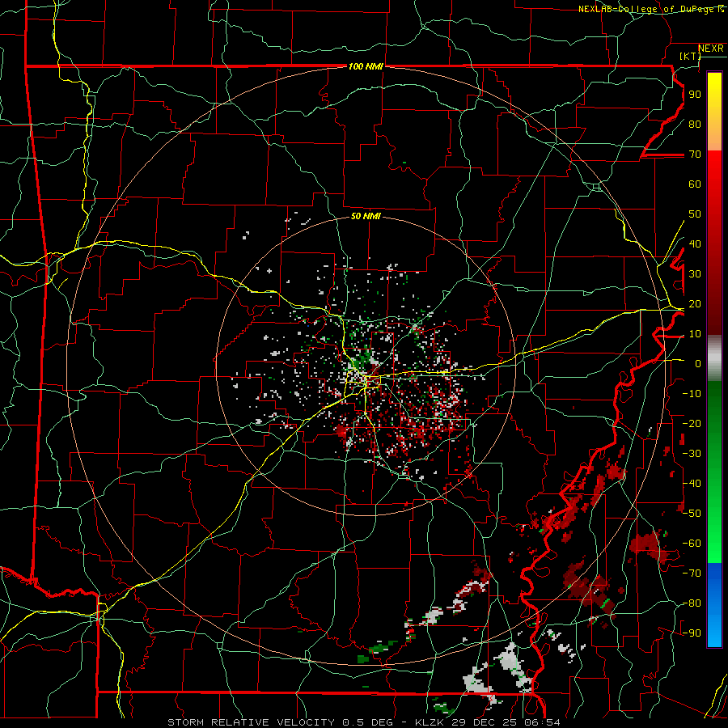
Task: Click the 90 value on velocity scale
Action: coord(695,95)
